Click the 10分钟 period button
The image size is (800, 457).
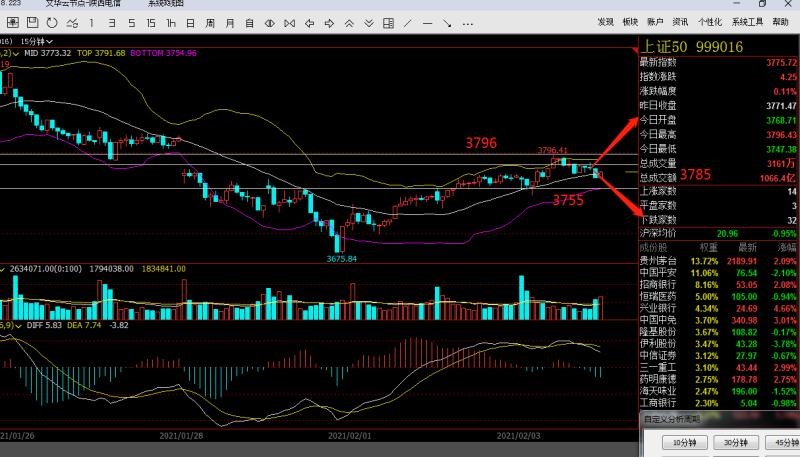click(x=685, y=442)
